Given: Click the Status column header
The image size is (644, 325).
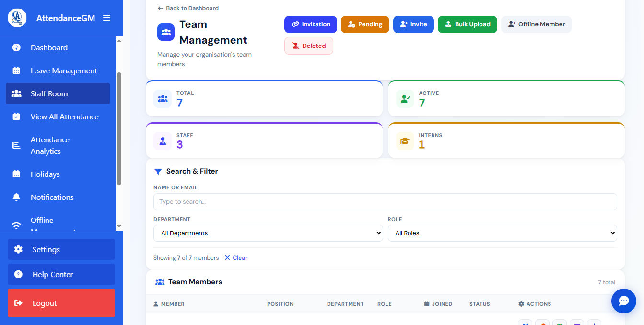Looking at the screenshot, I should pyautogui.click(x=480, y=304).
